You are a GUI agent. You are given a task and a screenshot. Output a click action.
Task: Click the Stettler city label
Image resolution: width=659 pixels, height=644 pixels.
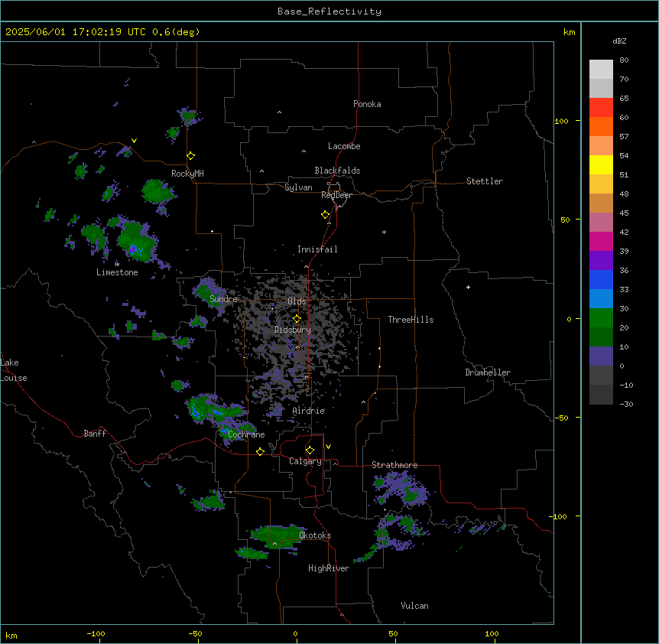point(485,181)
